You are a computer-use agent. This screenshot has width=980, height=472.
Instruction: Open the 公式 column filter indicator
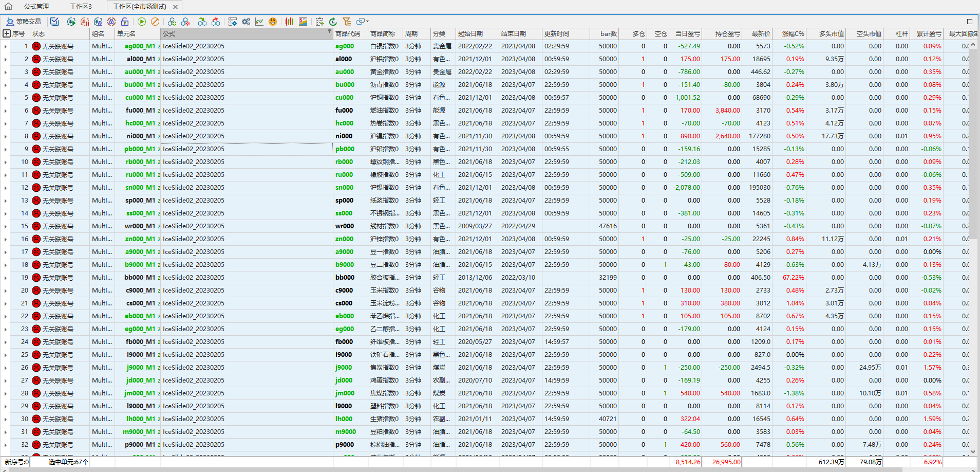(x=329, y=32)
